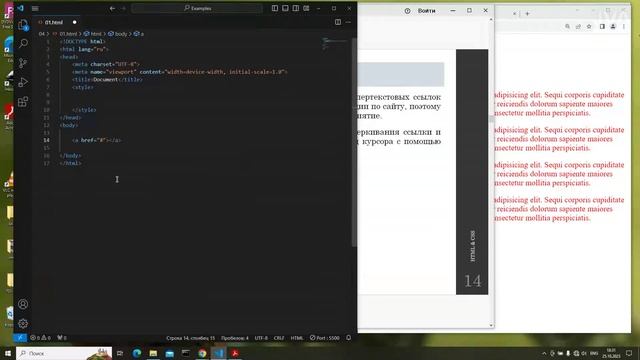Click the a breadcrumb item
Image resolution: width=640 pixels, height=360 pixels.
[x=139, y=34]
